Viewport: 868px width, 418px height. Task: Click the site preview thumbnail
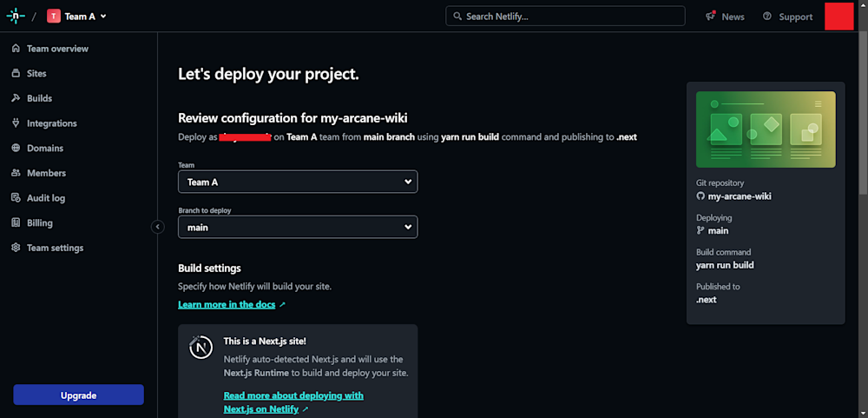tap(766, 129)
